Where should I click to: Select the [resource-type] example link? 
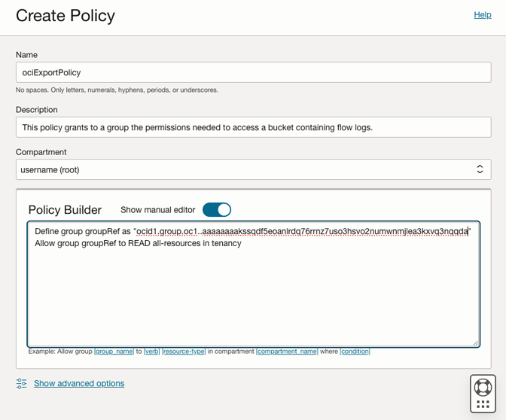point(184,352)
